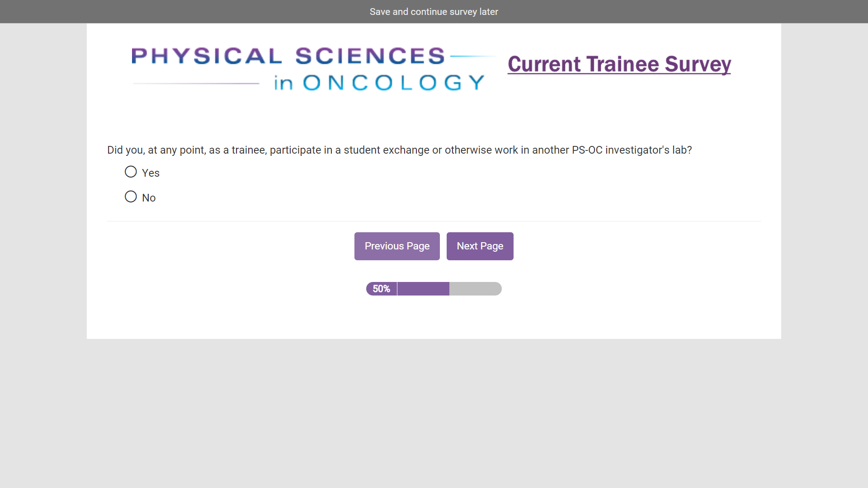Click the small 'in' word in logo

click(x=283, y=84)
